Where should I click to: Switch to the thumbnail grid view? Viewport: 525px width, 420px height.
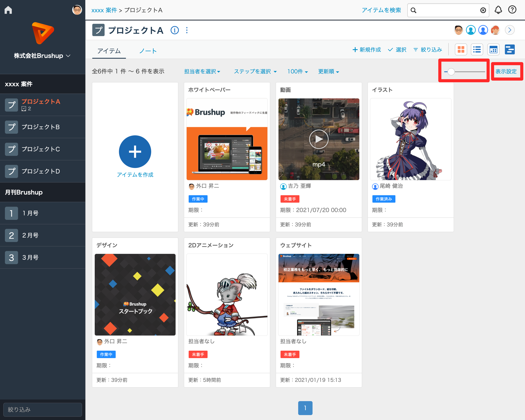tap(461, 50)
